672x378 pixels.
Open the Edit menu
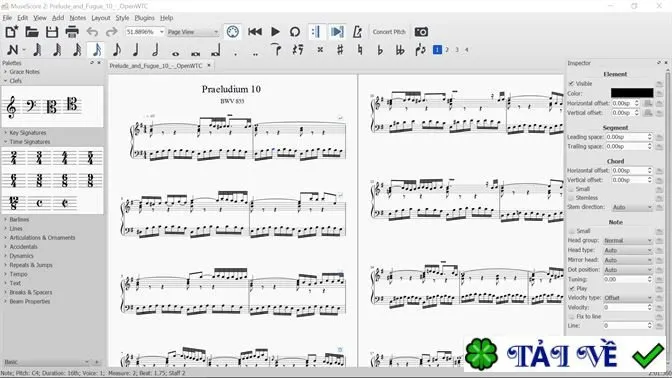click(22, 18)
